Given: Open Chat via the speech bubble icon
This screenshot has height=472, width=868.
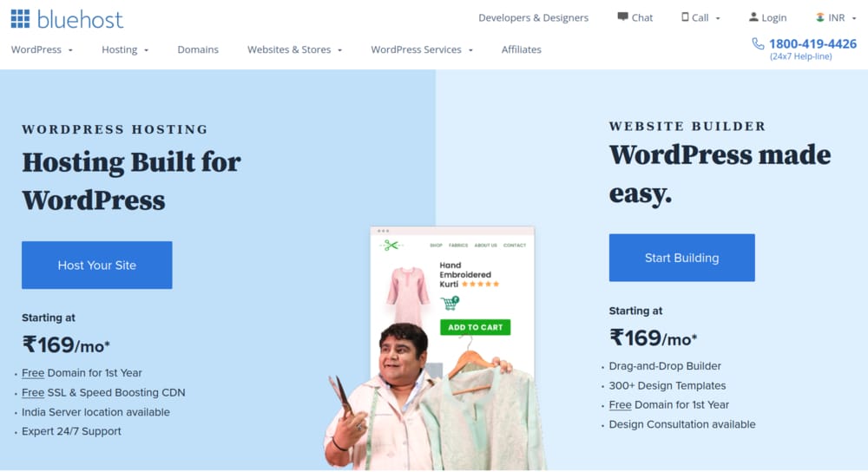Looking at the screenshot, I should point(622,17).
